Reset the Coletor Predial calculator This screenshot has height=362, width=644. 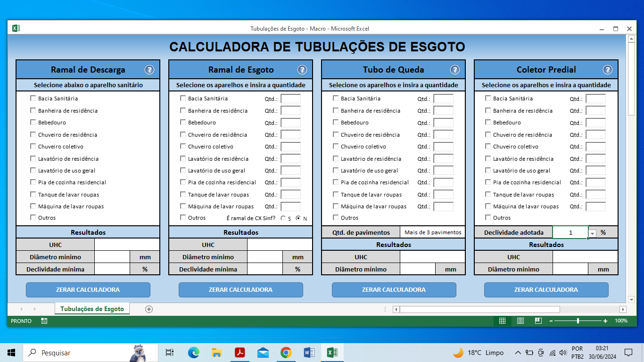click(546, 290)
